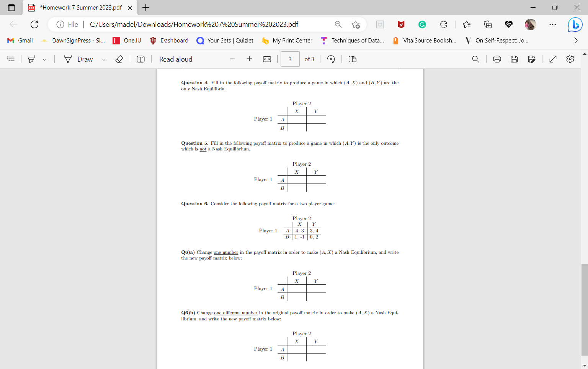Print the PDF document

point(497,59)
